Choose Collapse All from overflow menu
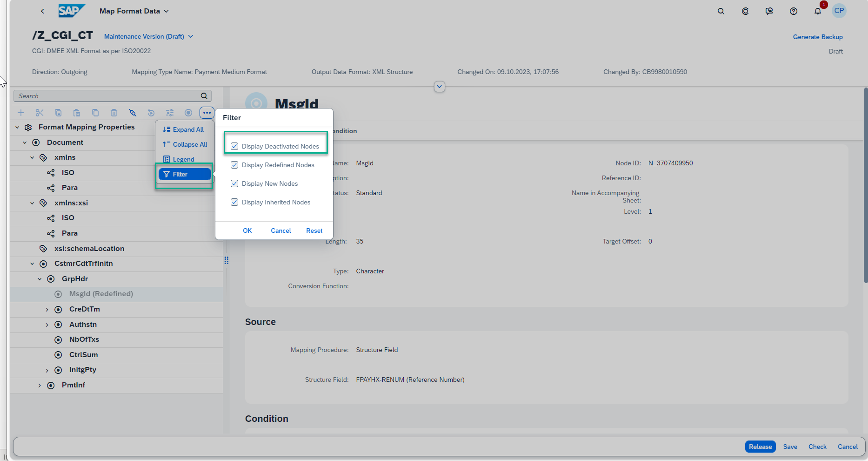868x461 pixels. tap(185, 144)
